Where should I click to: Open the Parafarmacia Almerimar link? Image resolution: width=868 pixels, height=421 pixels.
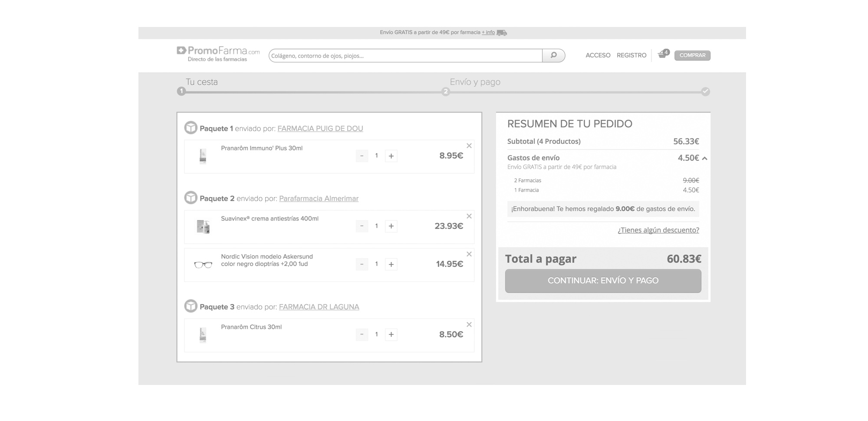tap(319, 199)
